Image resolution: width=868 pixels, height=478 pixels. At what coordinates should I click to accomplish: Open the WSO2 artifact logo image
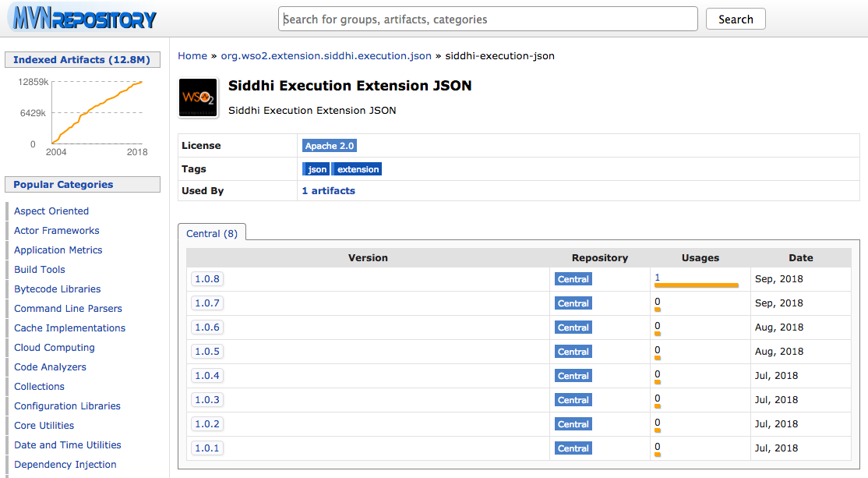pos(198,98)
